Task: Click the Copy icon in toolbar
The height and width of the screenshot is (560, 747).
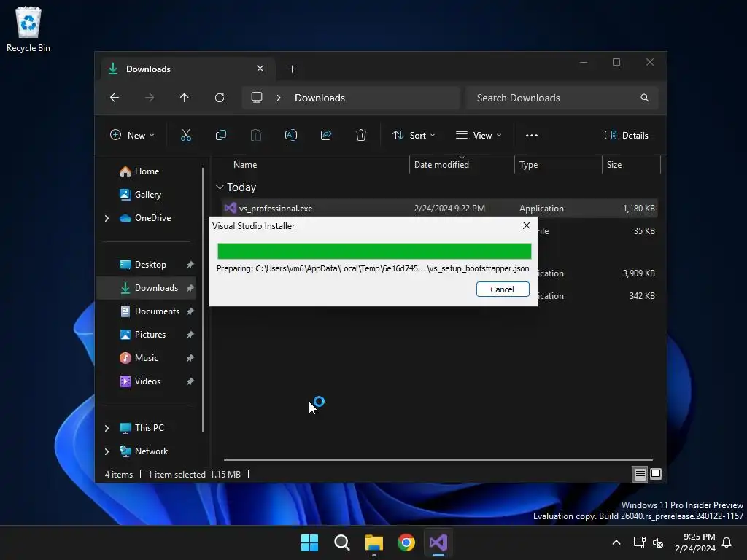Action: [x=221, y=135]
